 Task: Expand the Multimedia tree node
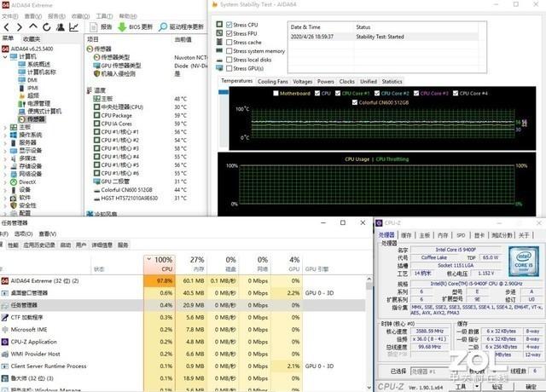coord(5,159)
